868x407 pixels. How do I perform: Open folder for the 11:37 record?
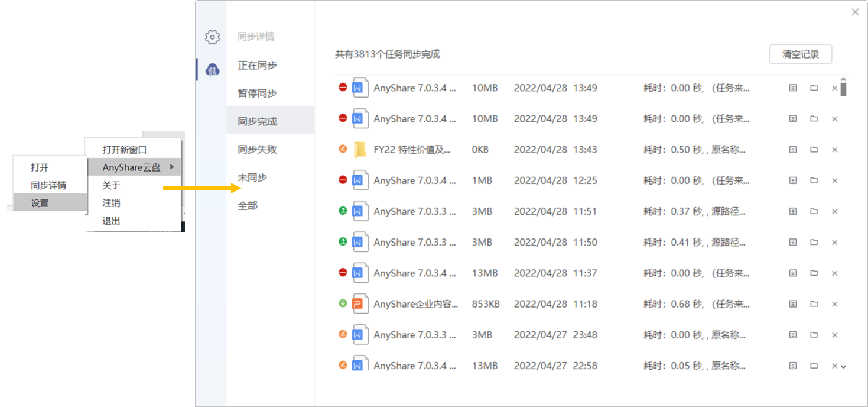814,273
